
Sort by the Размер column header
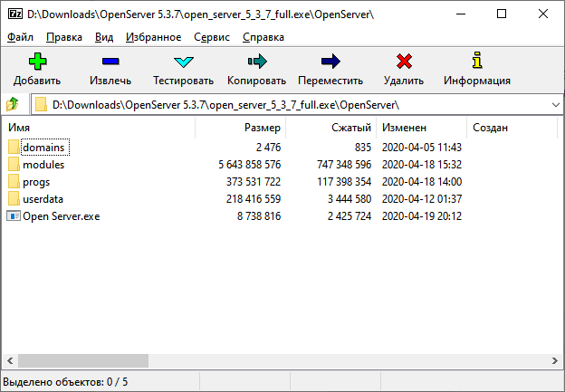pyautogui.click(x=262, y=129)
